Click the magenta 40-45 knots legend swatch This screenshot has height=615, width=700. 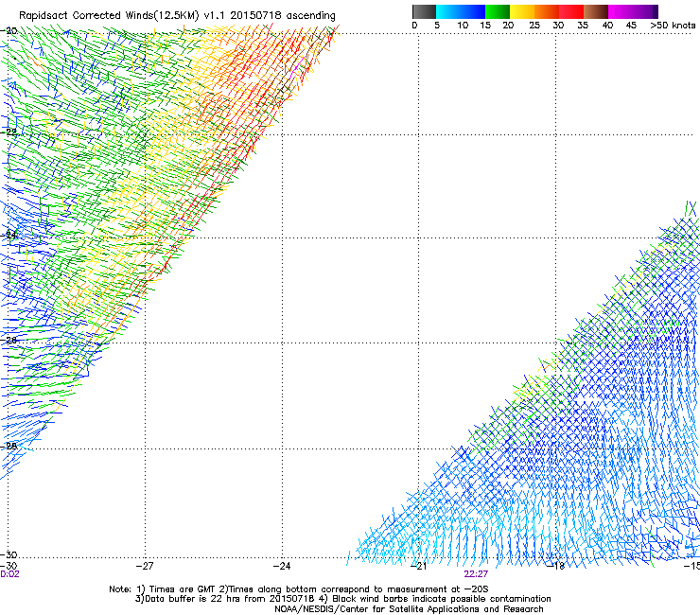(621, 11)
